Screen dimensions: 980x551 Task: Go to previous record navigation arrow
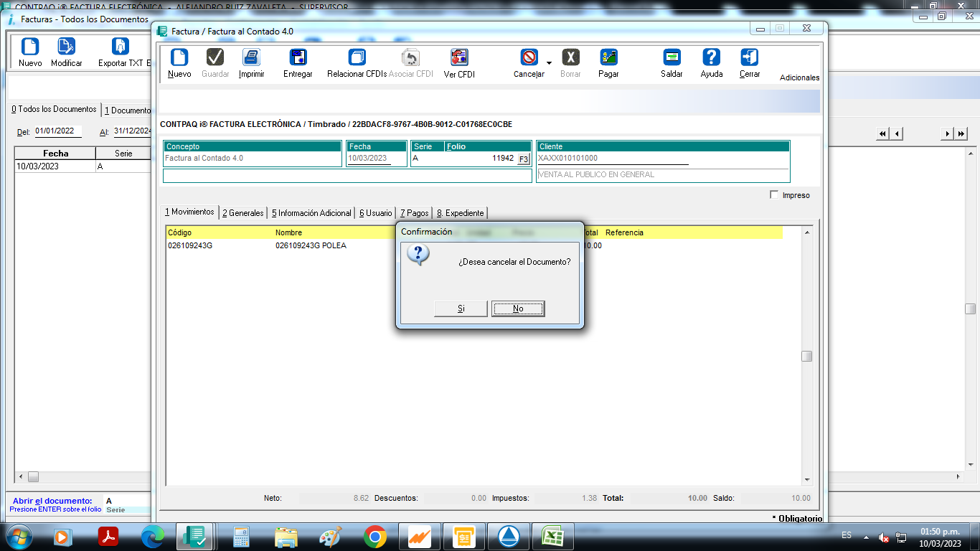pos(896,133)
